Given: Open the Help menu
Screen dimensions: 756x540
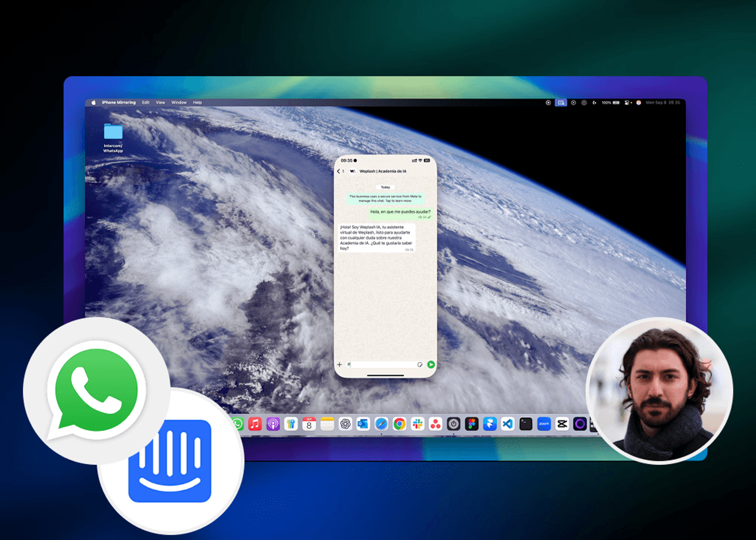Looking at the screenshot, I should pos(197,102).
